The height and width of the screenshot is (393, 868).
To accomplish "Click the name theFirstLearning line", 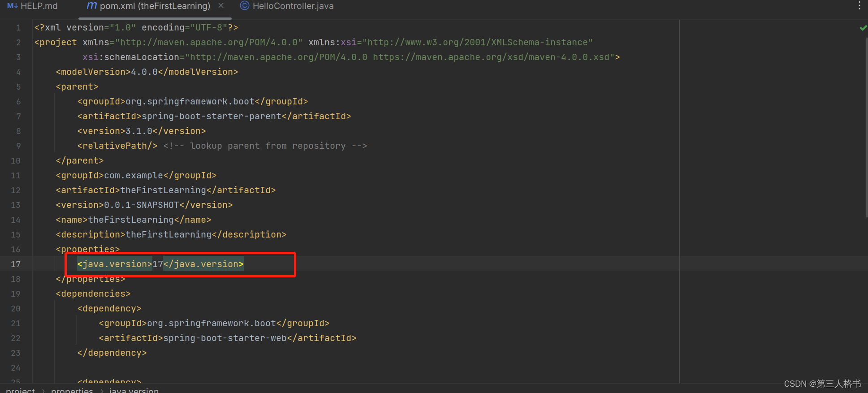I will (x=134, y=220).
